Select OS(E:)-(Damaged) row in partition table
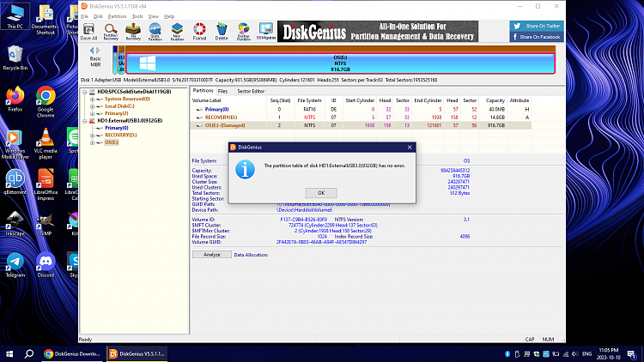 click(x=361, y=125)
